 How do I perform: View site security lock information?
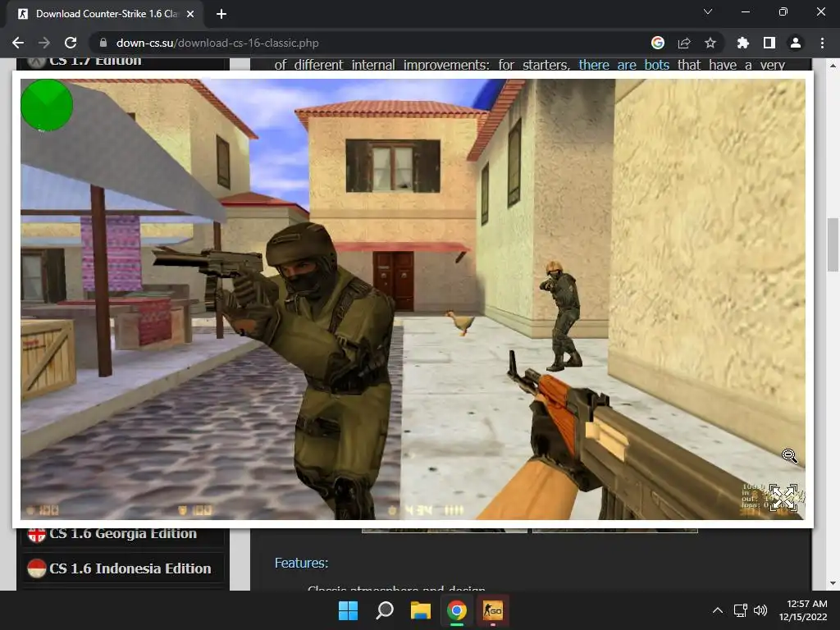tap(103, 43)
